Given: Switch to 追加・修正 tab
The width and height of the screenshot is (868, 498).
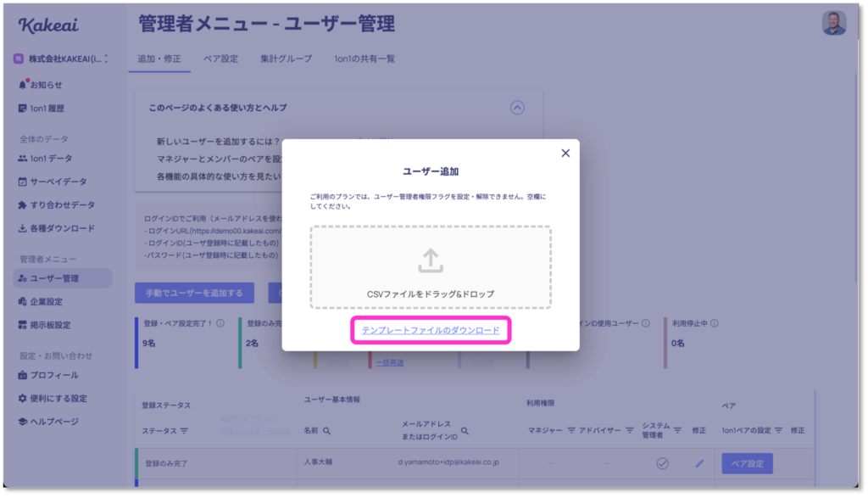Looking at the screenshot, I should coord(159,59).
